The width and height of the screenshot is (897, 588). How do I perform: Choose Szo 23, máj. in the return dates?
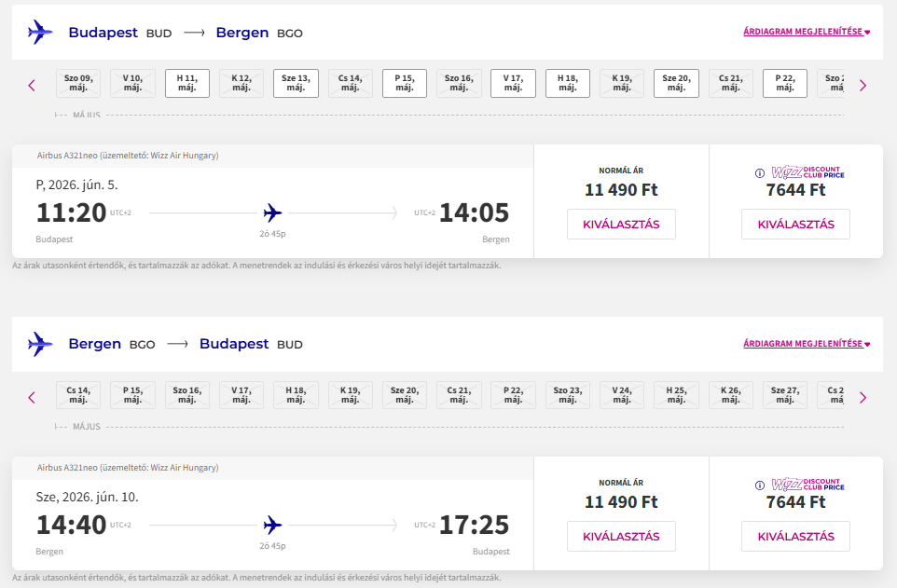(x=568, y=395)
